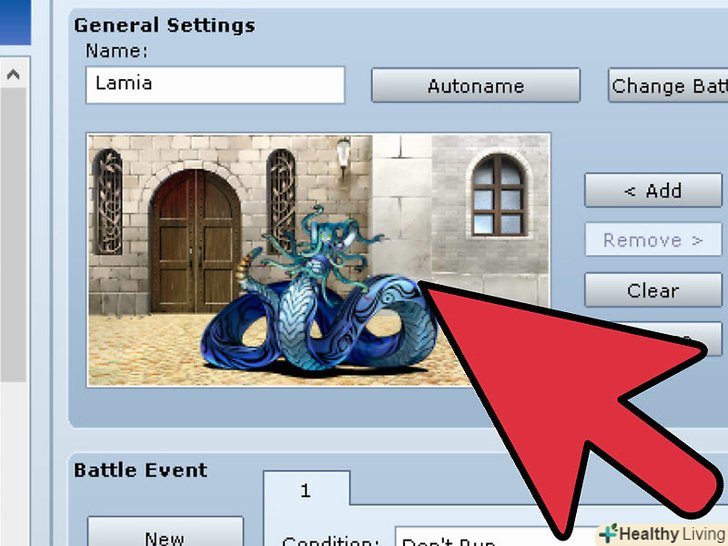Viewport: 728px width, 546px height.
Task: Click the arched window in the battleback preview
Action: click(499, 195)
